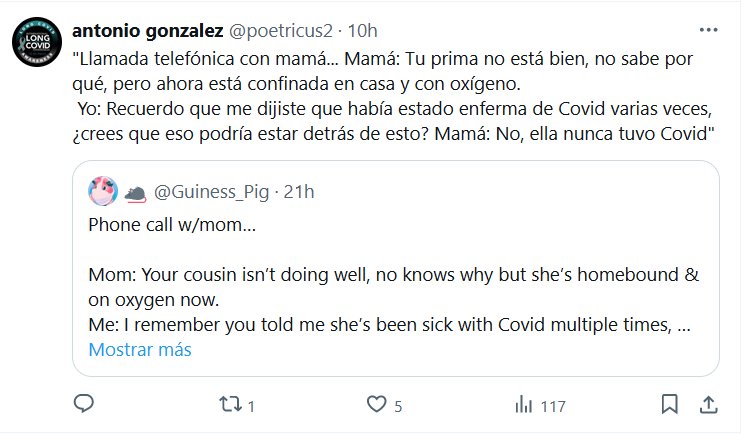Bookmark this tweet
Screen dimensions: 746x434
point(670,405)
